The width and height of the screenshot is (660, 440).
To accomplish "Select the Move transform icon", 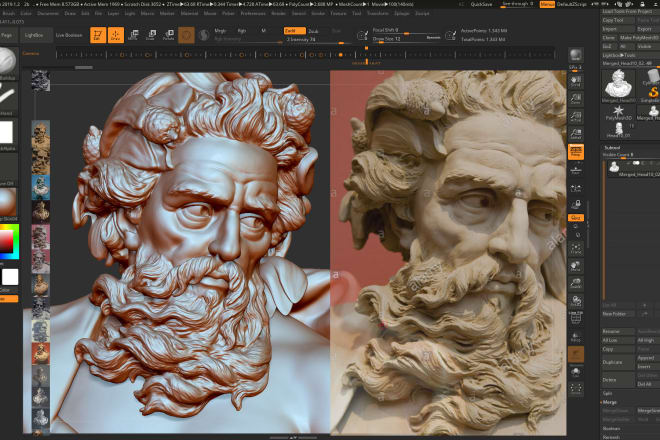I will (133, 35).
